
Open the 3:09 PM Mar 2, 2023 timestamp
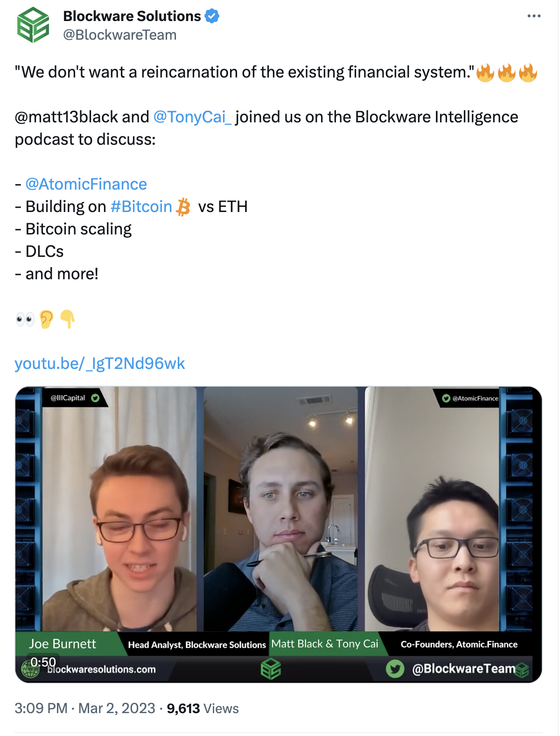pyautogui.click(x=85, y=708)
